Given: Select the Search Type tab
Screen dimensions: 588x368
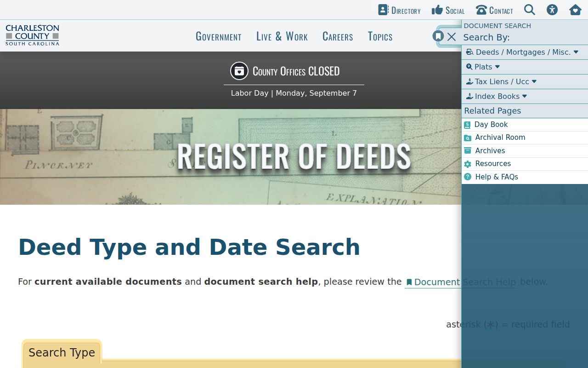Looking at the screenshot, I should click(x=62, y=353).
